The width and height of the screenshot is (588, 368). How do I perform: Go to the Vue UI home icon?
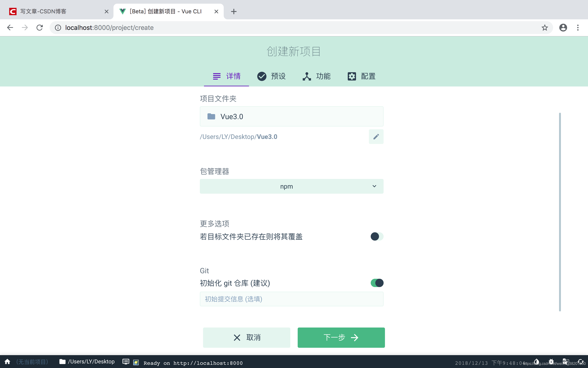(x=7, y=362)
